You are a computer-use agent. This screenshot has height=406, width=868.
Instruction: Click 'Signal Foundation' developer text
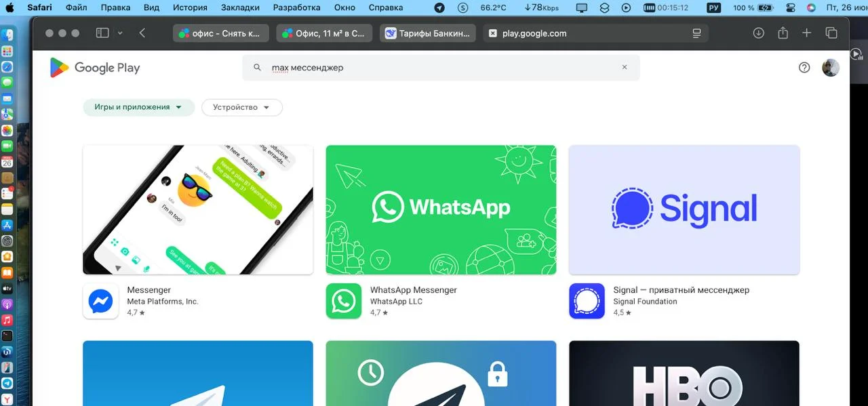pyautogui.click(x=645, y=302)
